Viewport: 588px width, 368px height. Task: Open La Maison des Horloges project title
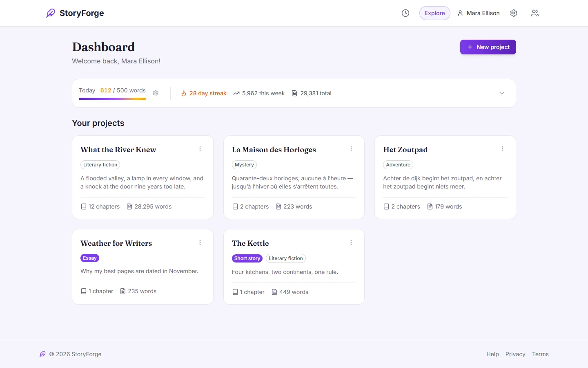[x=274, y=150]
